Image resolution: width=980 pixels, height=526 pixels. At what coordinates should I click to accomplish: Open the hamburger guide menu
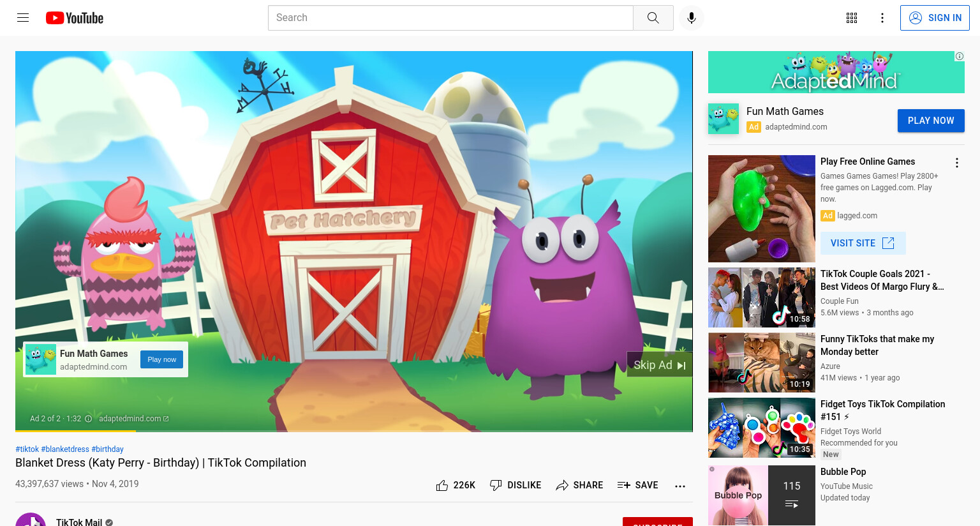[x=23, y=18]
